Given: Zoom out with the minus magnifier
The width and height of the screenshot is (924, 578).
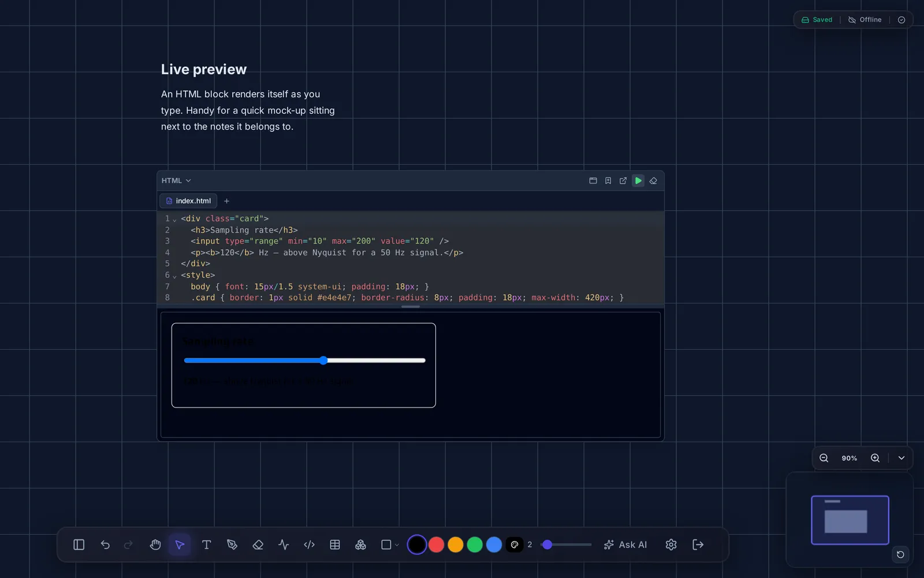Looking at the screenshot, I should [824, 458].
